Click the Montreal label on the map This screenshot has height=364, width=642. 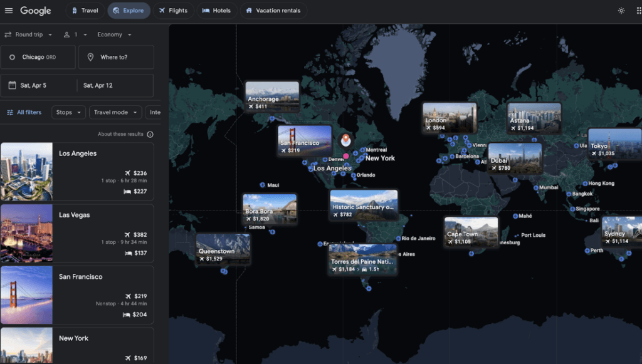click(376, 150)
